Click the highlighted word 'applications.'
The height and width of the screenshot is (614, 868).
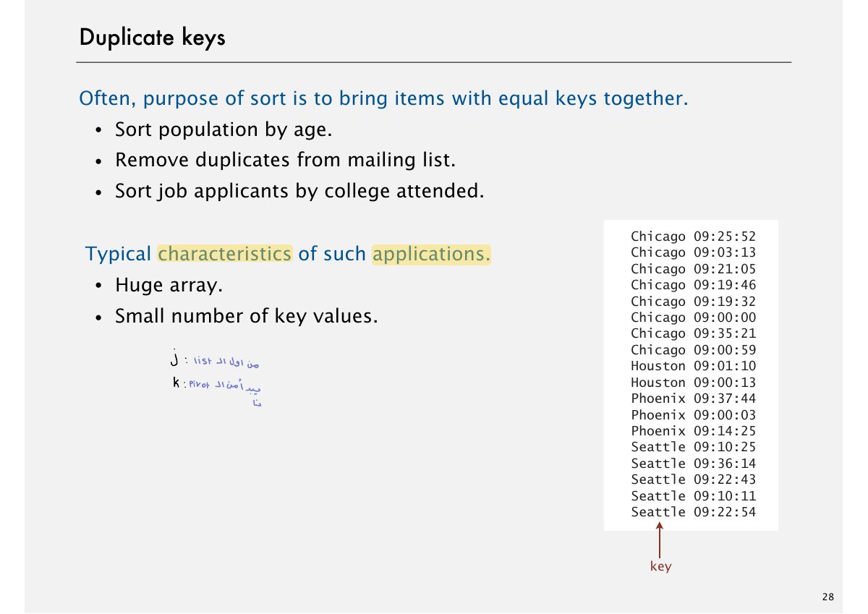(431, 255)
